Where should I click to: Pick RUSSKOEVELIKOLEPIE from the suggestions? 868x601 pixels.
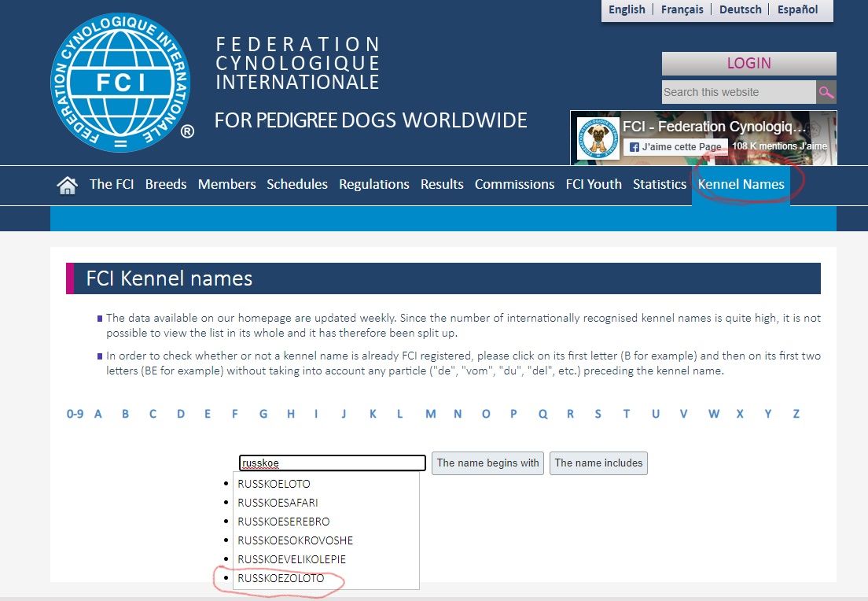(x=292, y=559)
